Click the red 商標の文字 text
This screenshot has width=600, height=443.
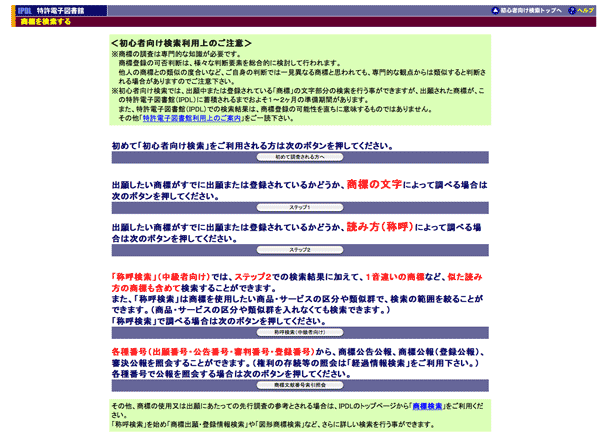(x=374, y=184)
